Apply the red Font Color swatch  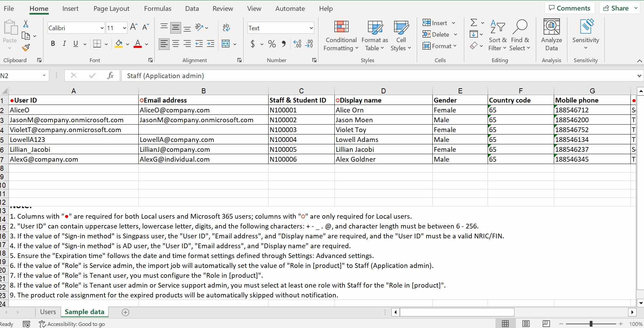[138, 44]
